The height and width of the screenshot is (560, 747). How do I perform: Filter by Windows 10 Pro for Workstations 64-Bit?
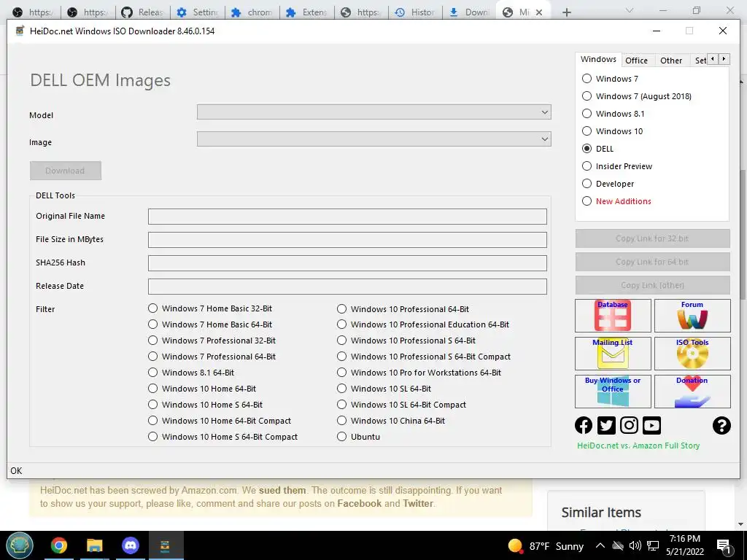341,373
